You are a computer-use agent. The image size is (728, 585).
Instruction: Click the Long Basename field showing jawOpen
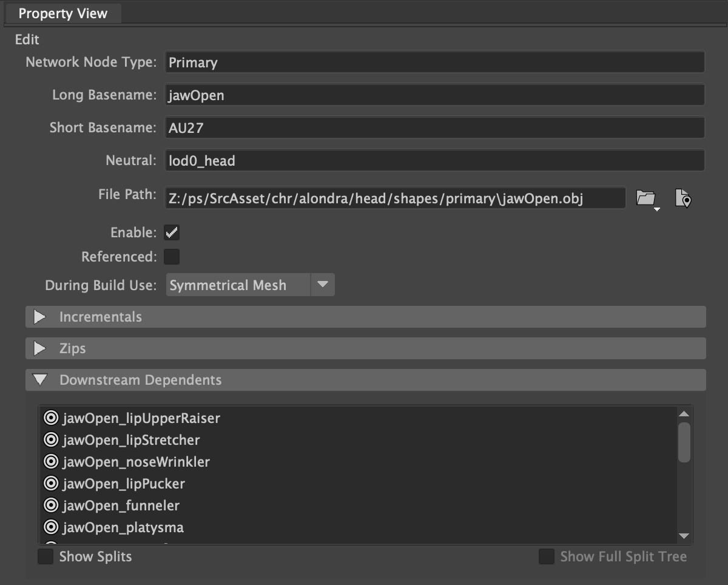(434, 95)
